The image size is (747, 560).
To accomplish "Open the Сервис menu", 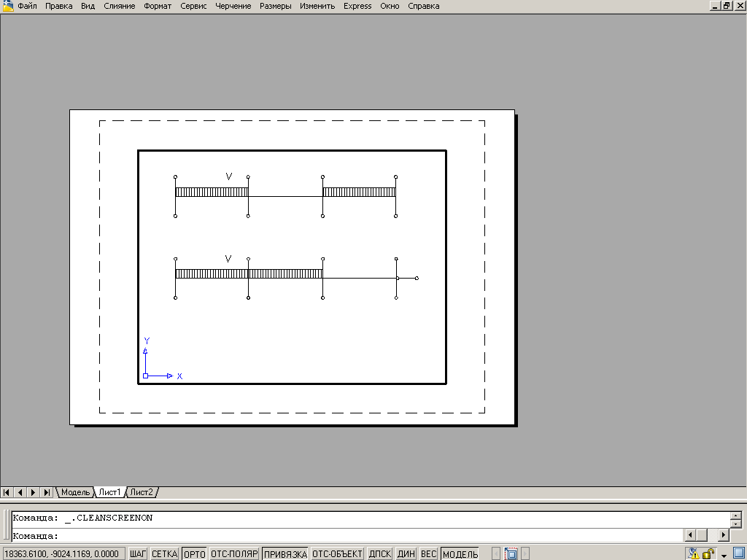I will [193, 6].
